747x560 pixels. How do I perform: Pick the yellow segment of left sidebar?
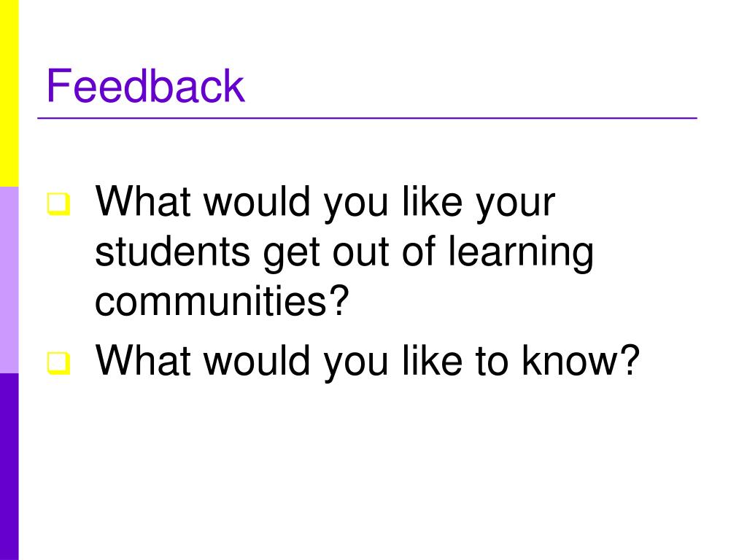9,93
